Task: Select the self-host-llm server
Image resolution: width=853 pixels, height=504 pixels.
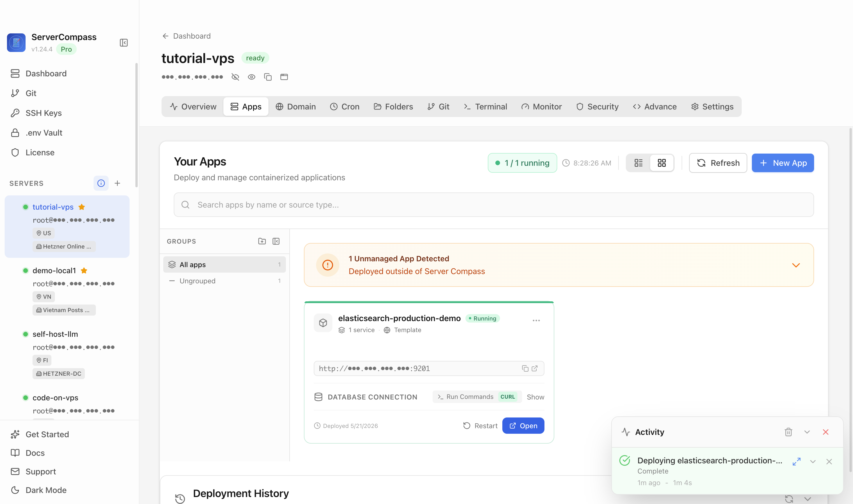Action: point(67,353)
